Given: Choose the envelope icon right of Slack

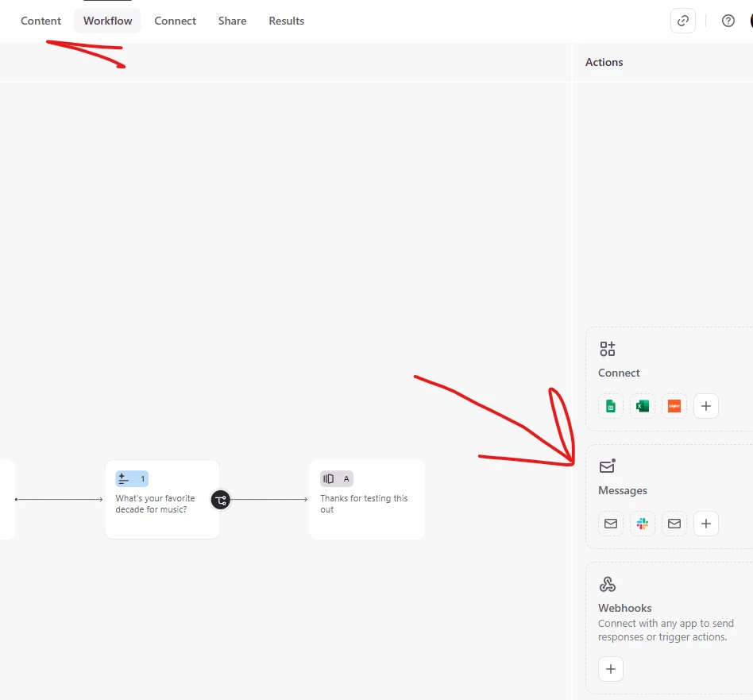Looking at the screenshot, I should pos(674,523).
